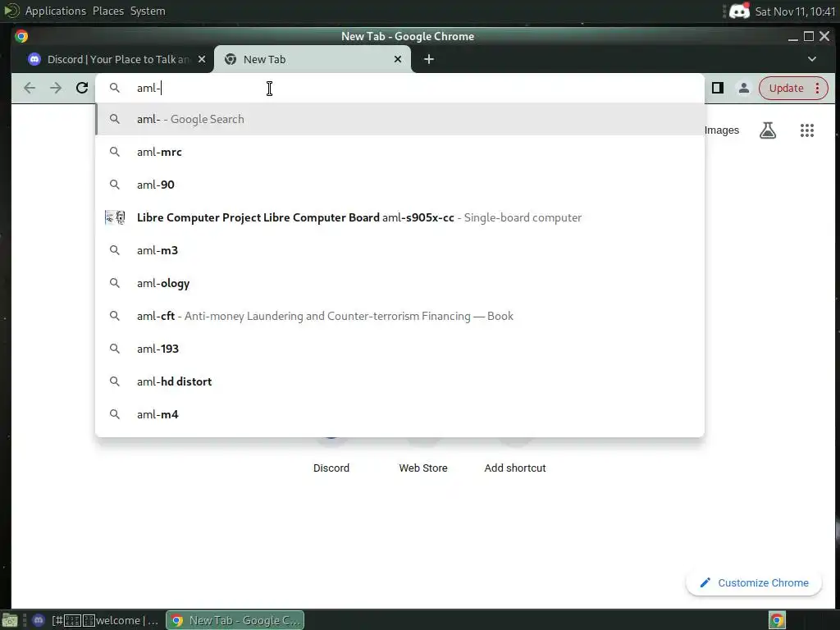
Task: Click search icon beside 'aml-ology'
Action: click(x=115, y=283)
